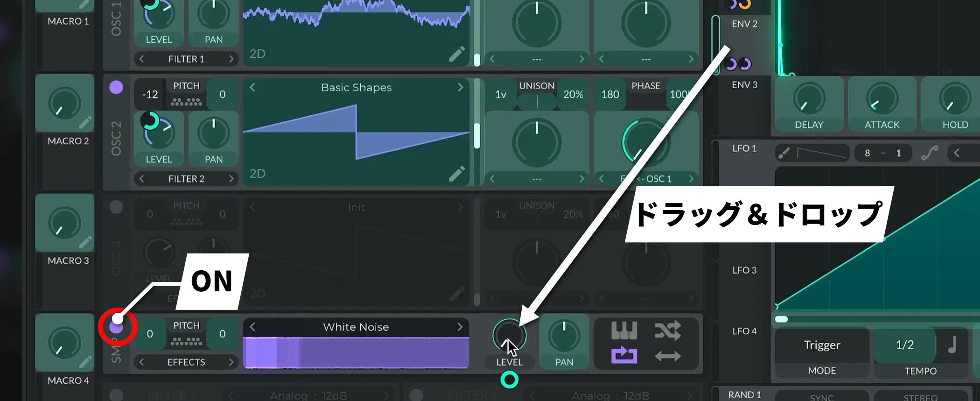Click the tempo note-type icon beside 1/2
Screen dimensions: 980x401
(x=952, y=345)
